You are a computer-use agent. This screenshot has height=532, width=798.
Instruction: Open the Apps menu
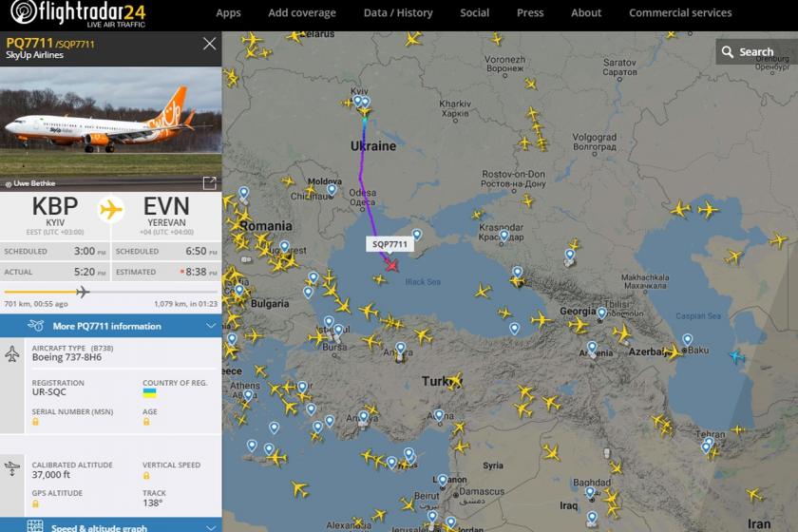point(228,12)
